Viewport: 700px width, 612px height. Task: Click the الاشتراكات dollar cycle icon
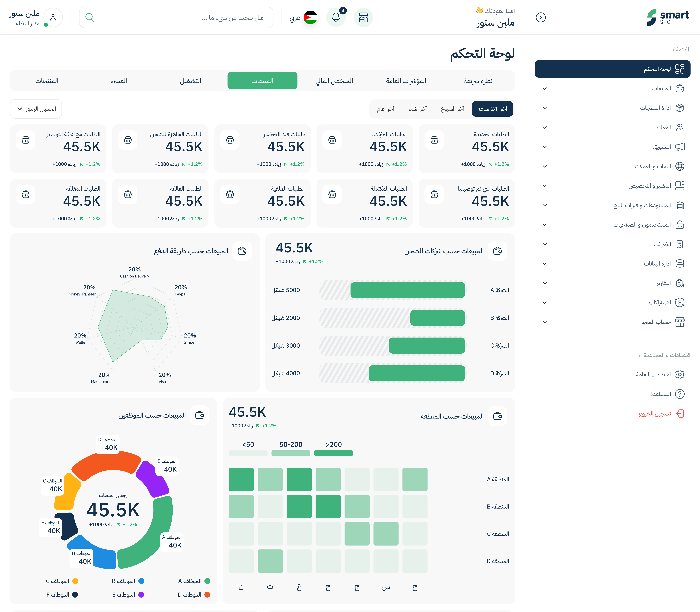(680, 303)
